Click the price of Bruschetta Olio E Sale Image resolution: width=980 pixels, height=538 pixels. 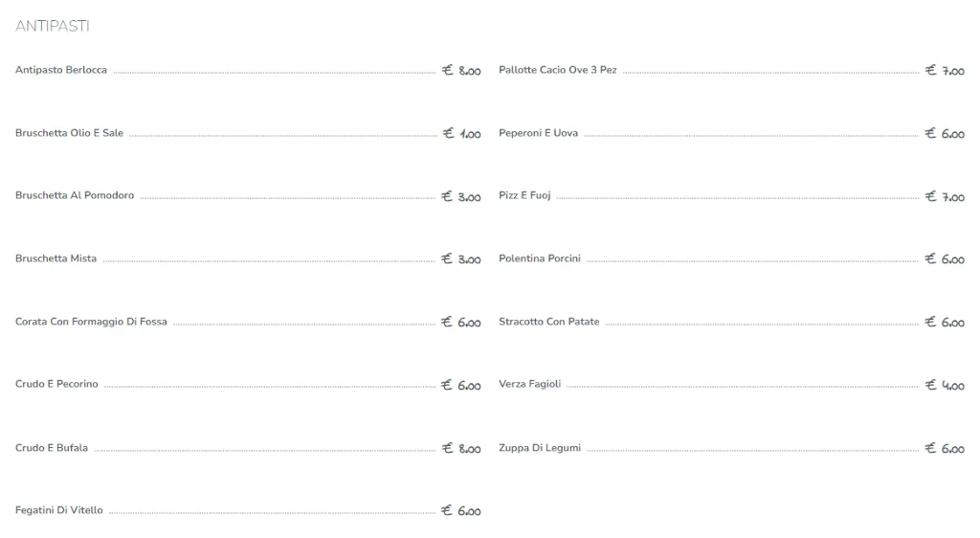click(461, 134)
